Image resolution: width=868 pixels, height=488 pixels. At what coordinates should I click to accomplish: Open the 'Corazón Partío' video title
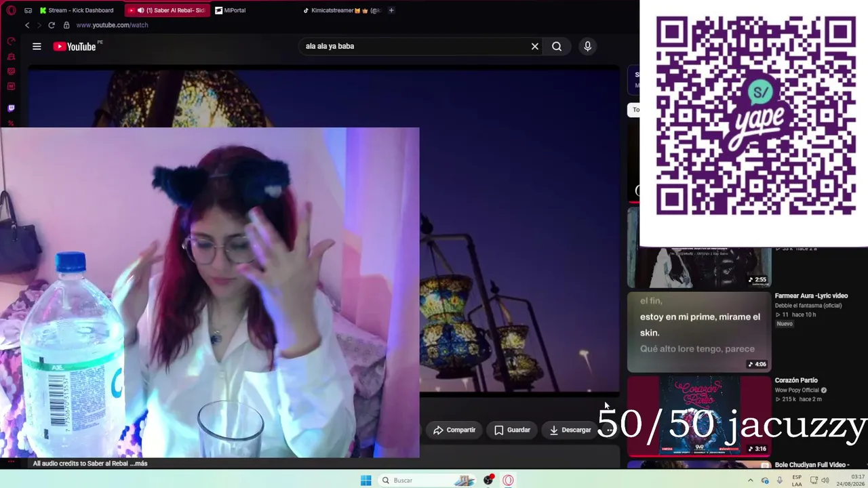[x=796, y=381]
